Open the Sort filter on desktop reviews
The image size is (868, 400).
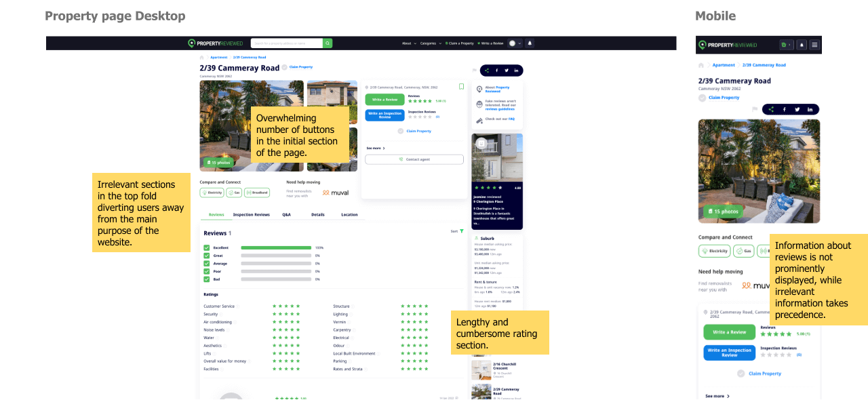458,231
